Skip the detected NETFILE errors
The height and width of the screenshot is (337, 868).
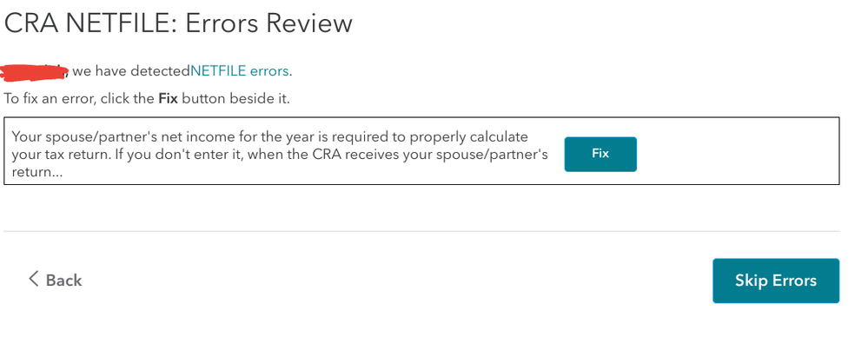click(x=776, y=281)
